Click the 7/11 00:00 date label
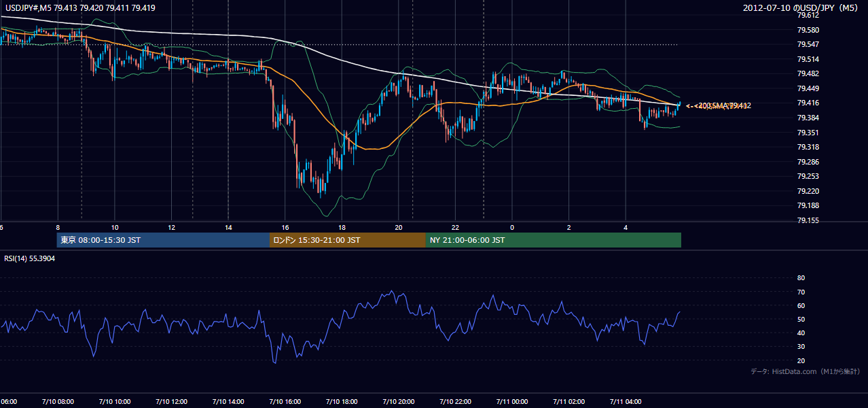 (512, 401)
